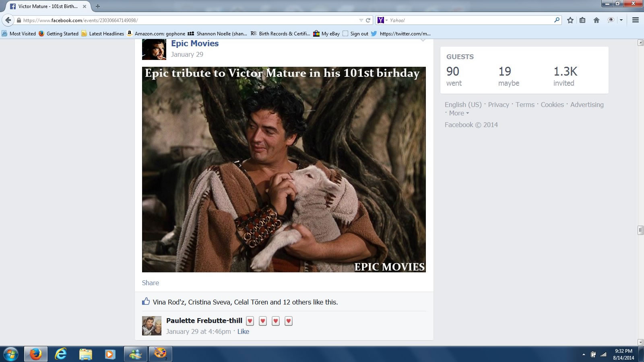Image resolution: width=644 pixels, height=362 pixels.
Task: Bookmark this page with the star icon
Action: pos(570,20)
